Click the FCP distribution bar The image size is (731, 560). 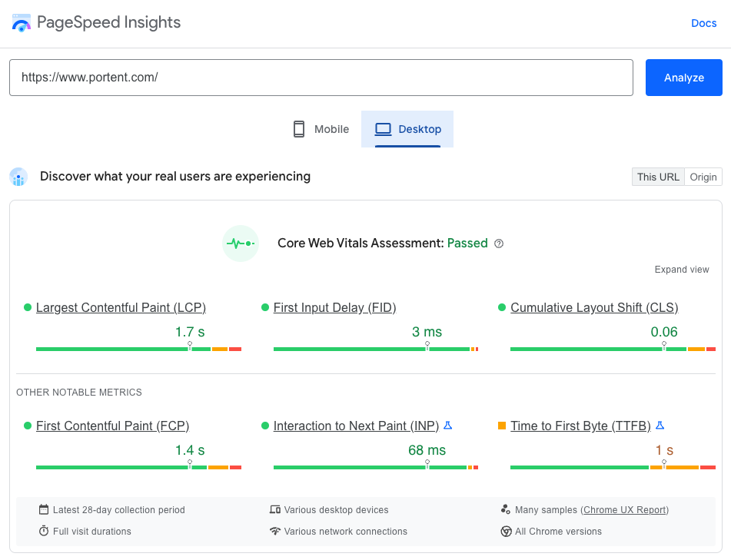click(138, 467)
